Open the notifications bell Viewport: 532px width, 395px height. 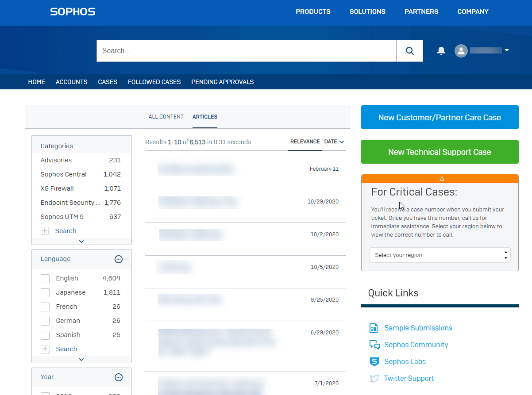point(441,51)
